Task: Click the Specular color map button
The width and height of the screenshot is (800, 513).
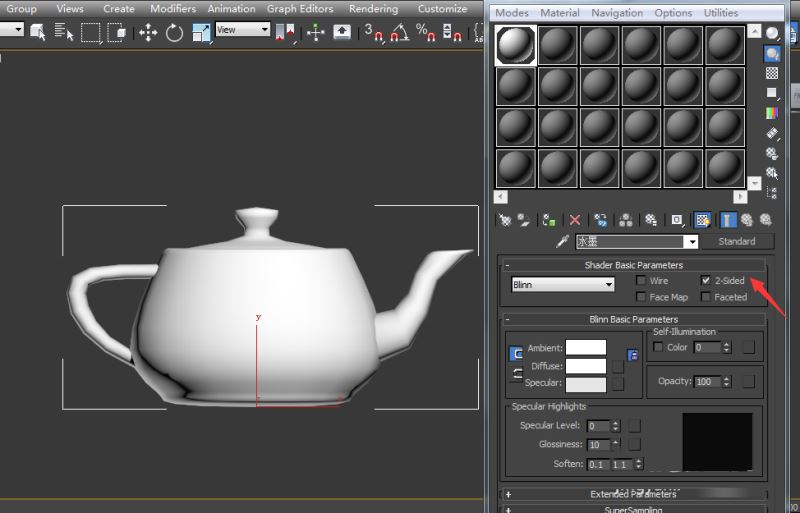Action: [x=618, y=383]
